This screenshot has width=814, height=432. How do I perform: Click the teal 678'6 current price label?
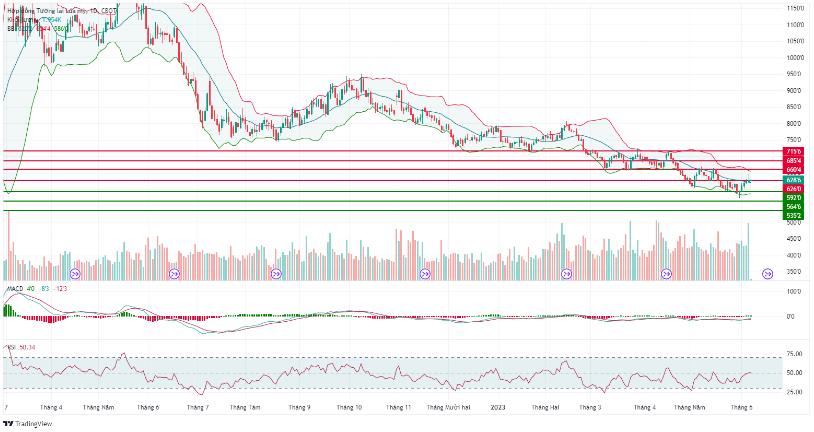pos(795,180)
